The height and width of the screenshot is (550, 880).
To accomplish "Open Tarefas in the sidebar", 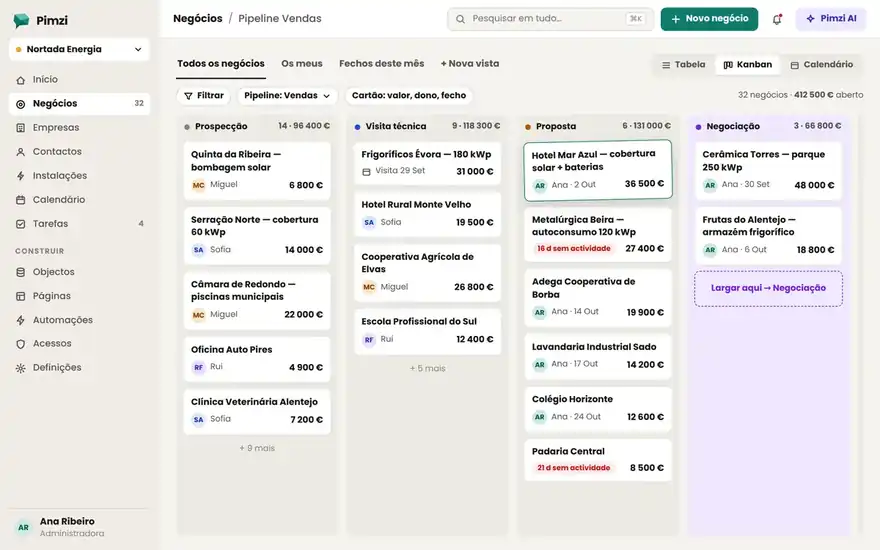I will pos(79,224).
